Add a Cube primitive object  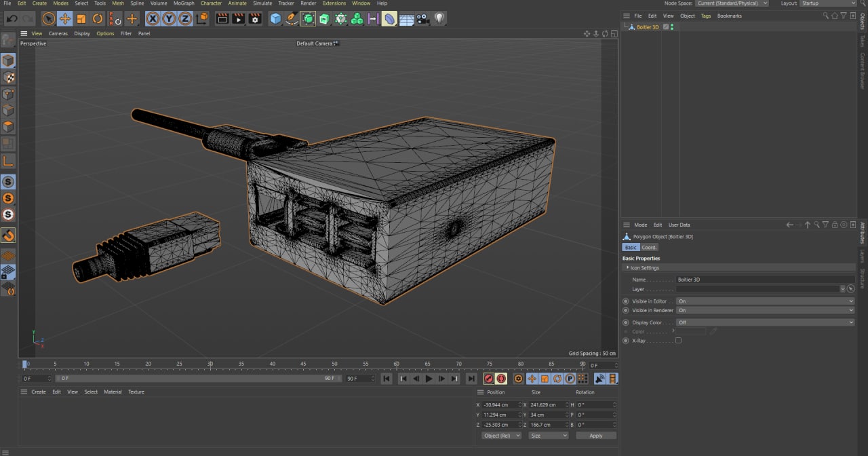click(275, 19)
